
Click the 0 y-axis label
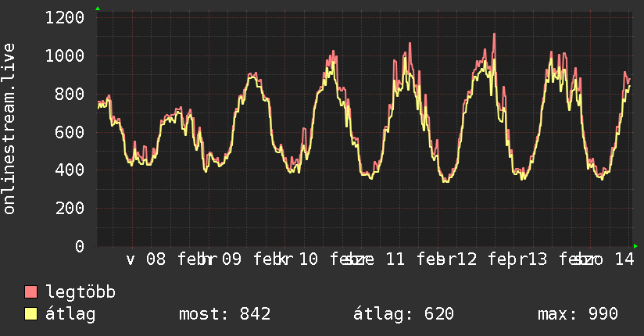(80, 246)
